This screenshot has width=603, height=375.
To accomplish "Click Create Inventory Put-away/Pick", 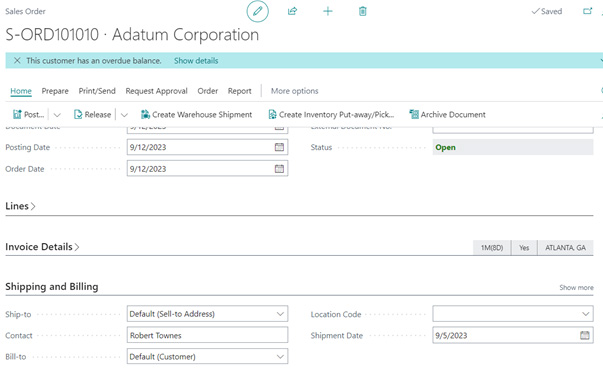I will (331, 115).
